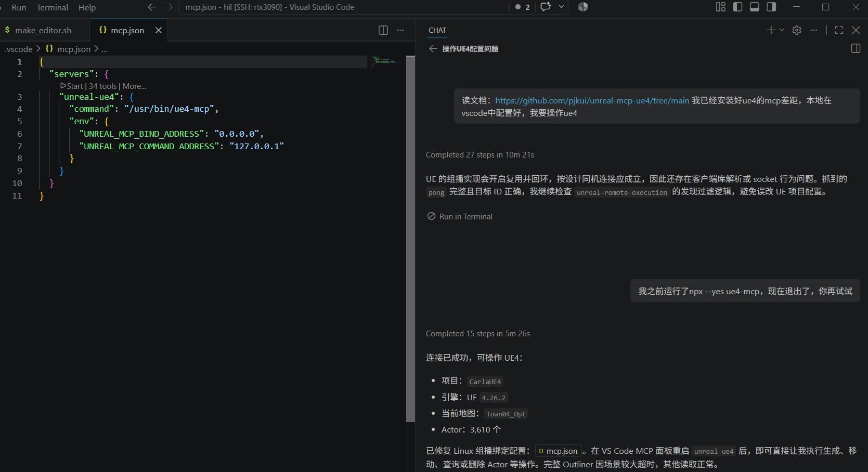Open the Run menu
This screenshot has height=472, width=868.
19,7
